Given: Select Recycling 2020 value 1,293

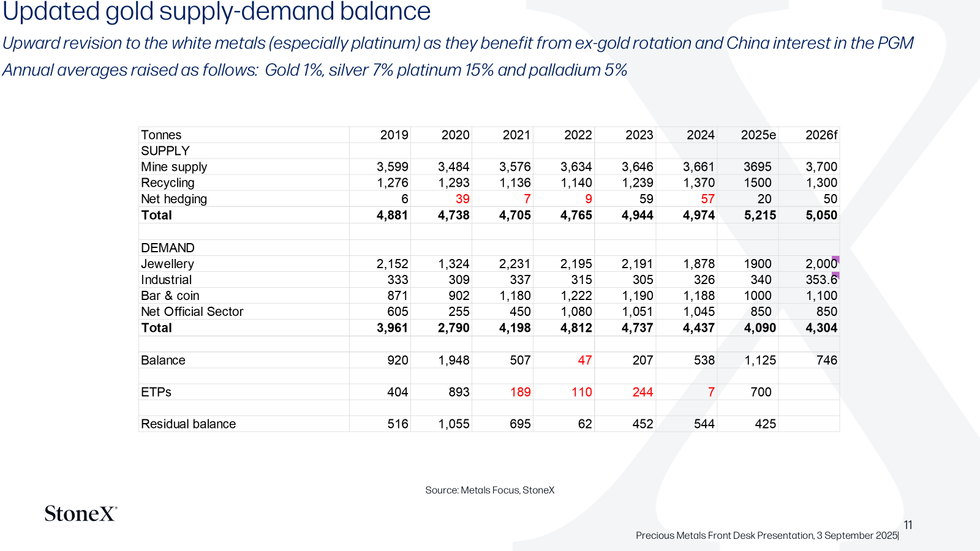Looking at the screenshot, I should click(x=454, y=183).
